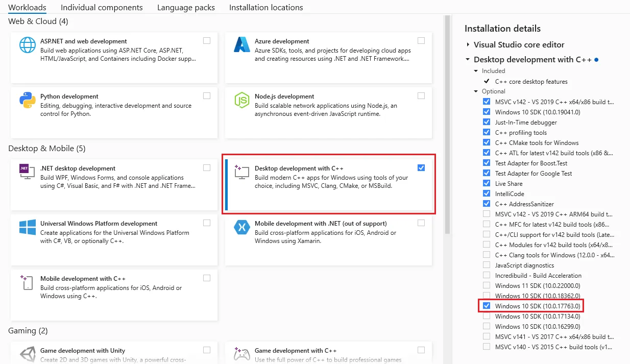Enable C++ Clang tools for Windows
Image resolution: width=630 pixels, height=364 pixels.
click(x=487, y=255)
